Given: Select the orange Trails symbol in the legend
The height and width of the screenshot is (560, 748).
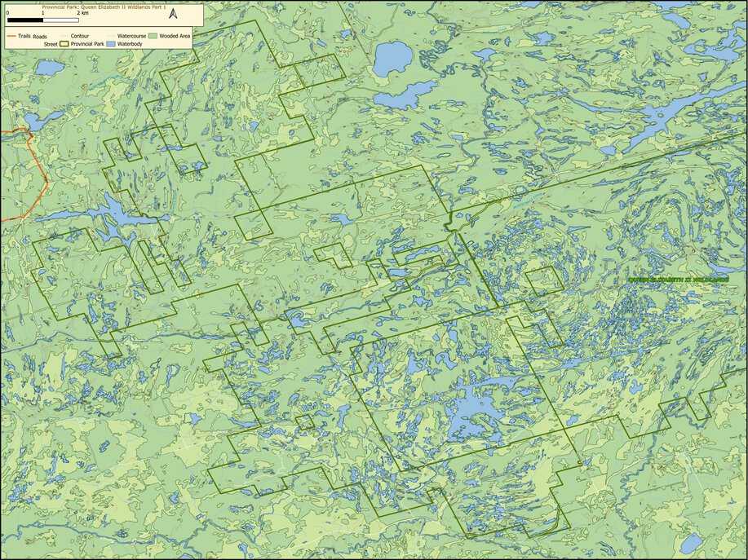Looking at the screenshot, I should tap(11, 36).
